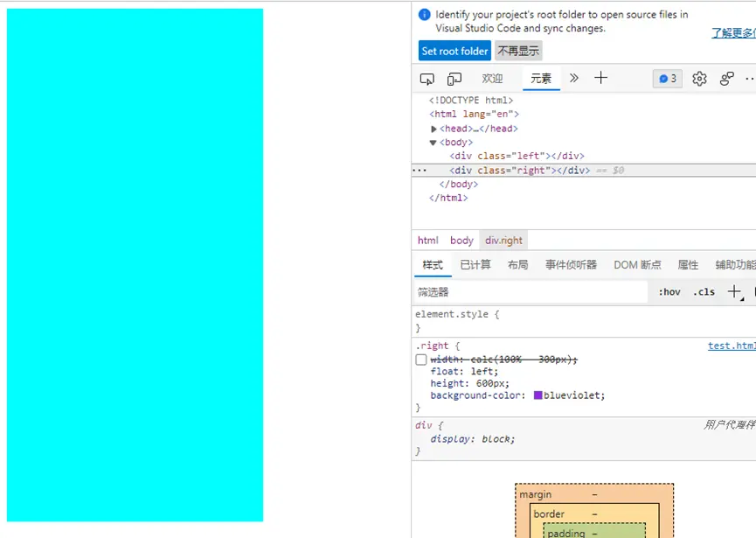This screenshot has height=538, width=756.
Task: Expand the head element node
Action: 433,129
